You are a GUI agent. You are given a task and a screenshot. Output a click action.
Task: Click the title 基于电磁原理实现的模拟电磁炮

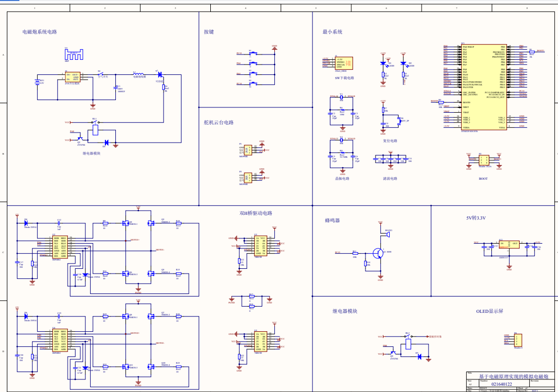pyautogui.click(x=514, y=376)
